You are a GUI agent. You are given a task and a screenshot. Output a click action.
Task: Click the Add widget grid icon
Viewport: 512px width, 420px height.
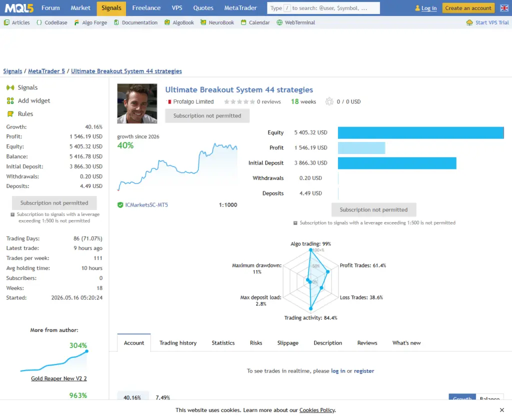click(10, 100)
